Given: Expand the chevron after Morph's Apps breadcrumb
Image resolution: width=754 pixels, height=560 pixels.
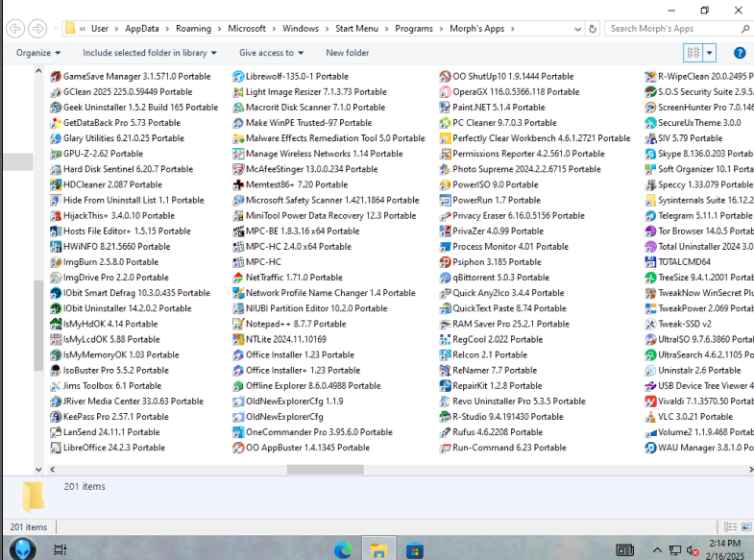Looking at the screenshot, I should (x=513, y=29).
